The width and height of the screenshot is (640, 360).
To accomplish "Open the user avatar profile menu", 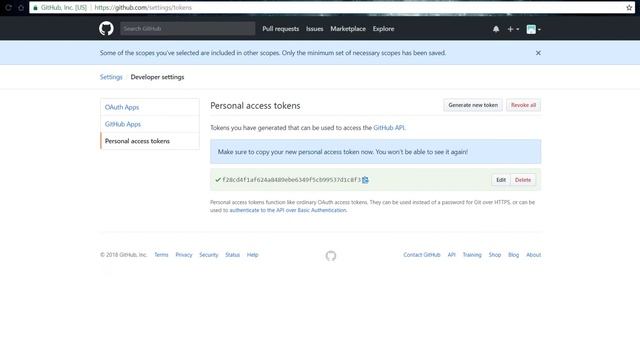I will tap(533, 29).
